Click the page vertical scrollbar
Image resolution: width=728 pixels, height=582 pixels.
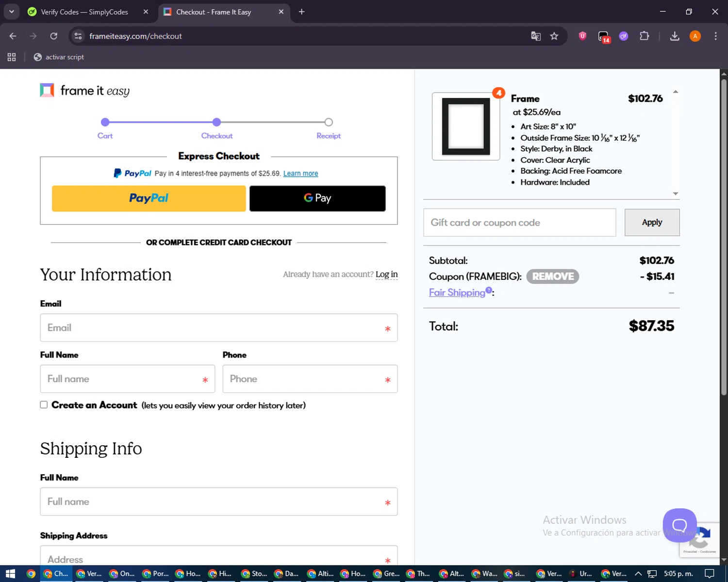[724, 242]
